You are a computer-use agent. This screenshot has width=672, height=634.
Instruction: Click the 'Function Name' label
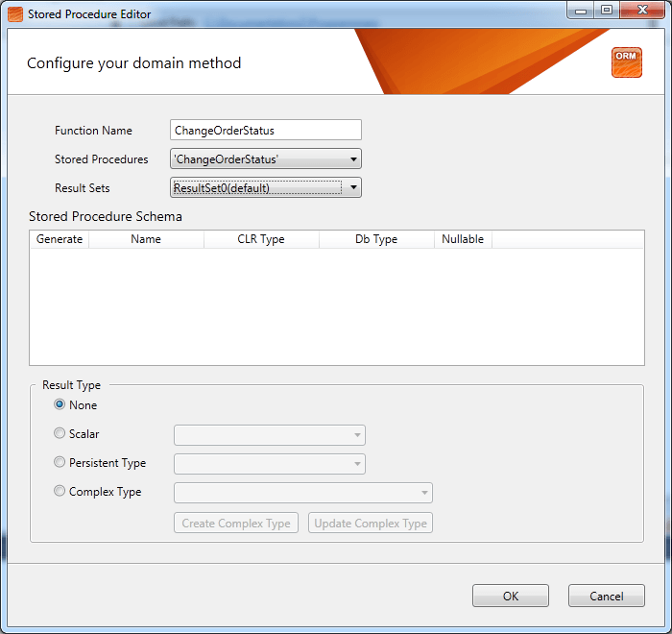(x=93, y=131)
